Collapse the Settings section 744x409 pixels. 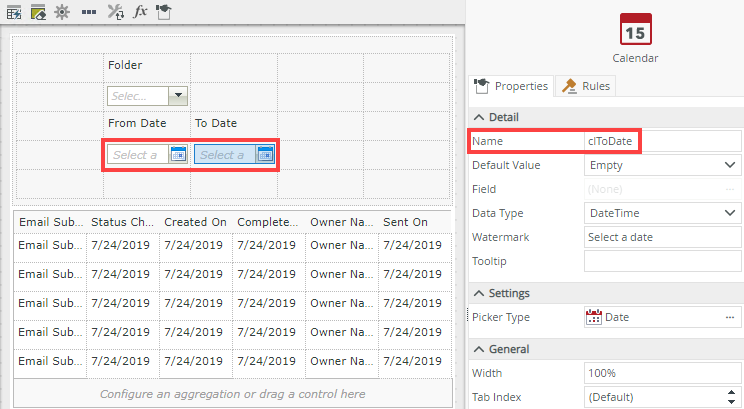tap(479, 293)
